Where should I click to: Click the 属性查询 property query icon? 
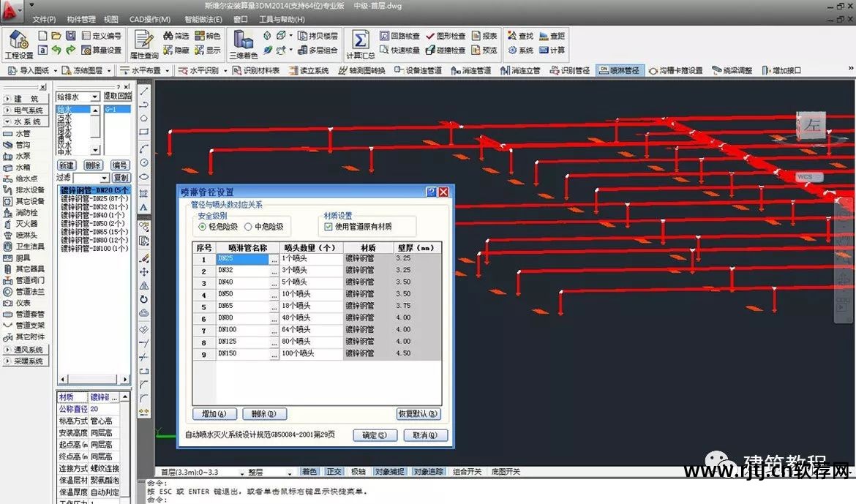(x=144, y=44)
